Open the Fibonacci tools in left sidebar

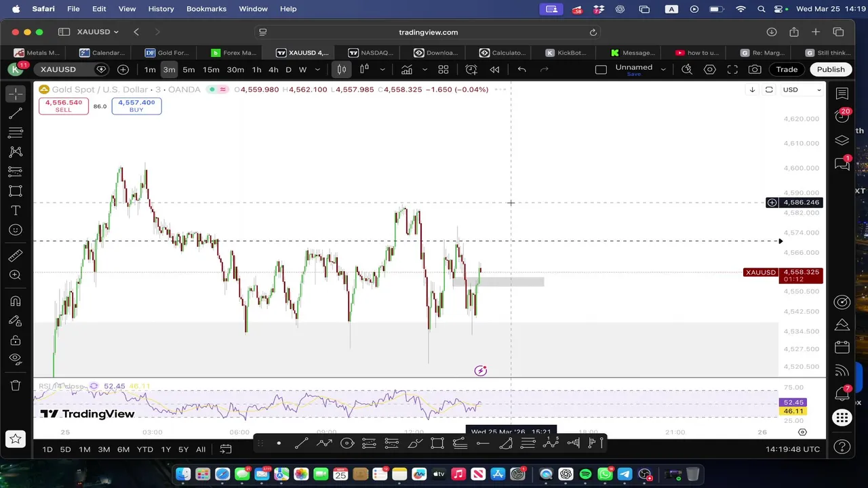click(x=16, y=132)
